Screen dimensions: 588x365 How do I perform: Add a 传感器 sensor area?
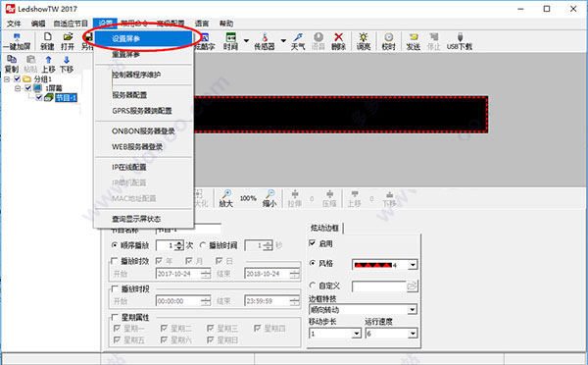265,41
